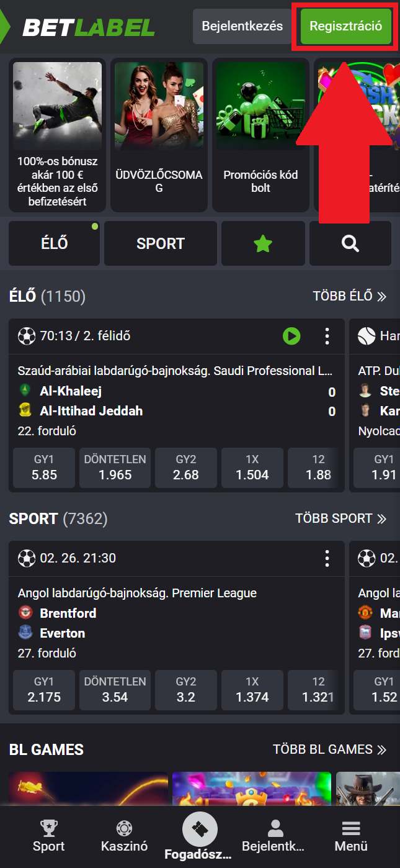Open options menu for Brentford vs Everton
This screenshot has height=868, width=400.
click(x=327, y=558)
